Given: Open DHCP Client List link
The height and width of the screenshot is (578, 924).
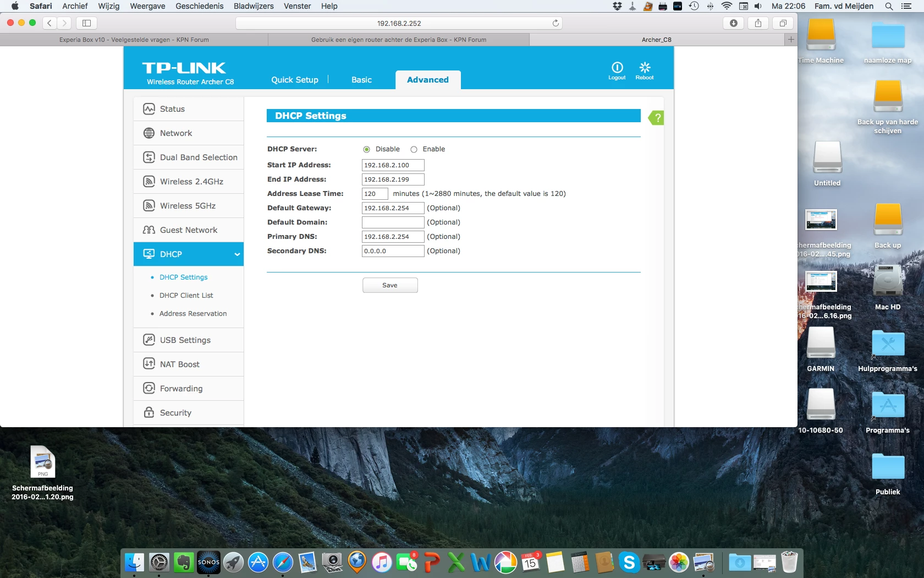Looking at the screenshot, I should tap(186, 296).
